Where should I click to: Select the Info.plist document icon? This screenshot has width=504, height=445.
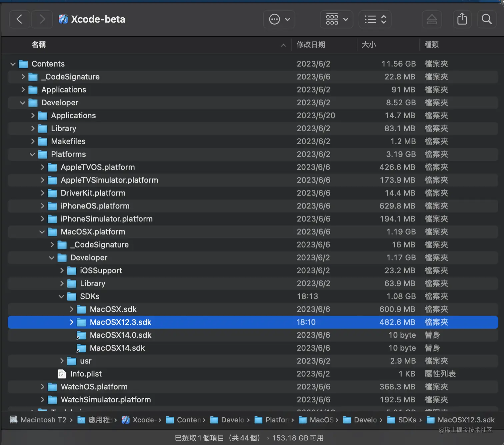tap(62, 374)
